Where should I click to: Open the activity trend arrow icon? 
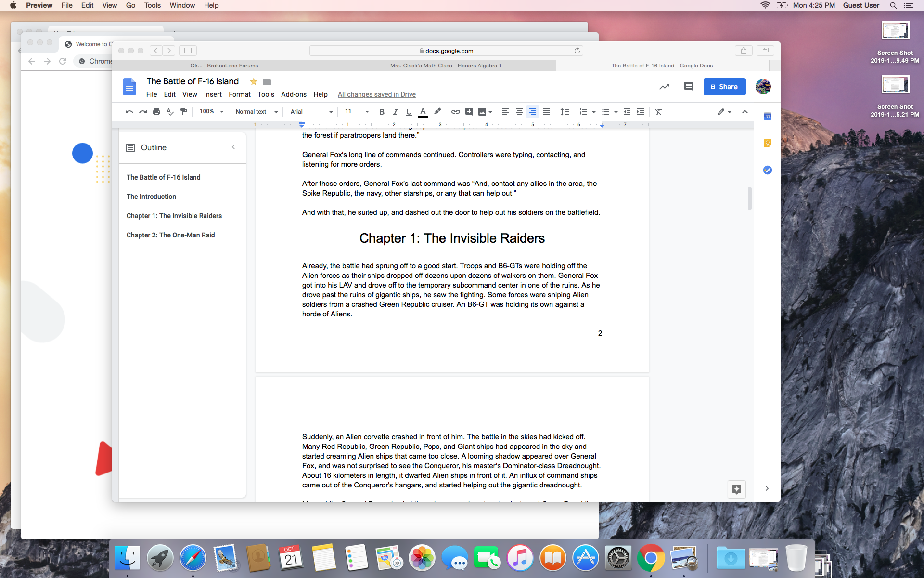coord(664,87)
